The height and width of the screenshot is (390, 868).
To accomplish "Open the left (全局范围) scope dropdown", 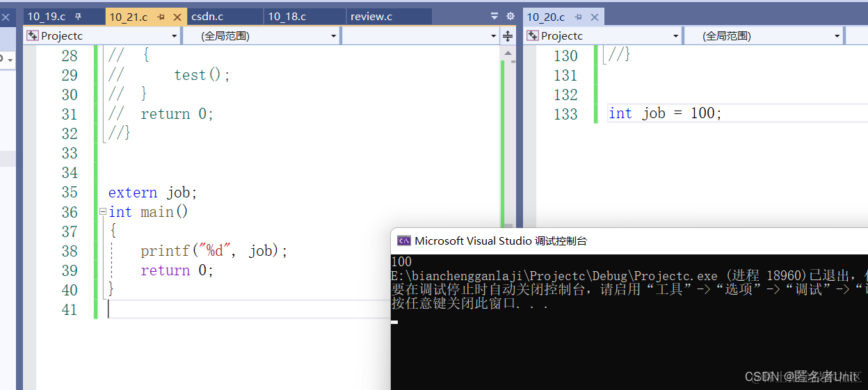I will coord(262,36).
